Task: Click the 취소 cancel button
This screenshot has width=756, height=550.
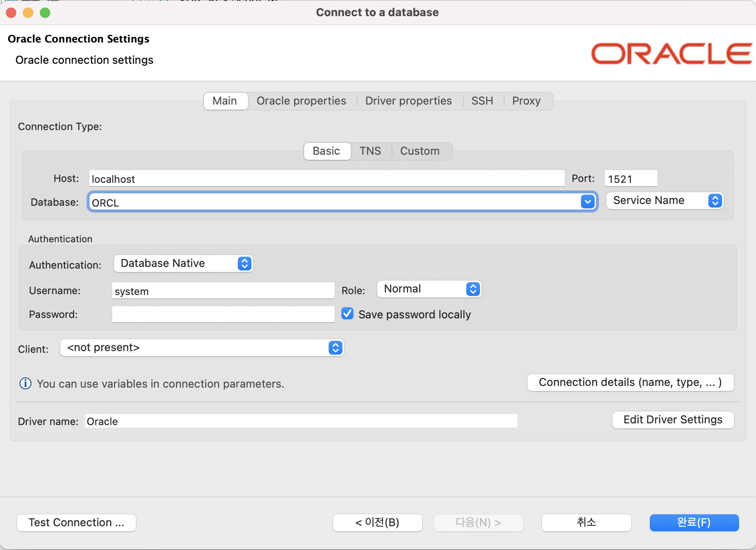Action: coord(587,522)
